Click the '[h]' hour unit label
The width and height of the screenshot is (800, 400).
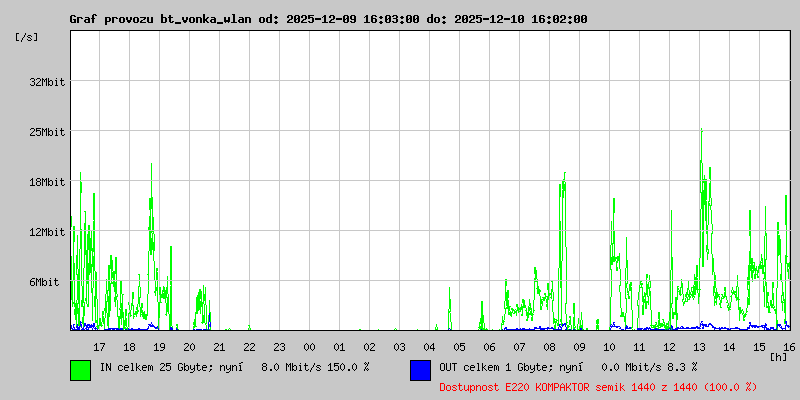pyautogui.click(x=779, y=356)
